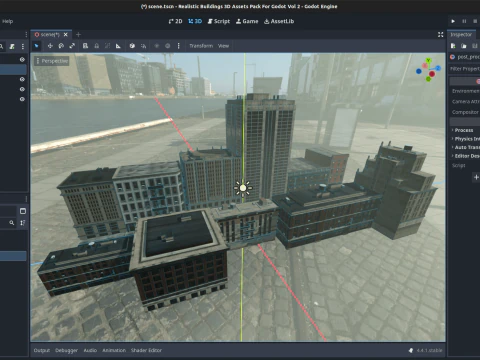Open the AssetLib workspace
The image size is (480, 360).
279,21
